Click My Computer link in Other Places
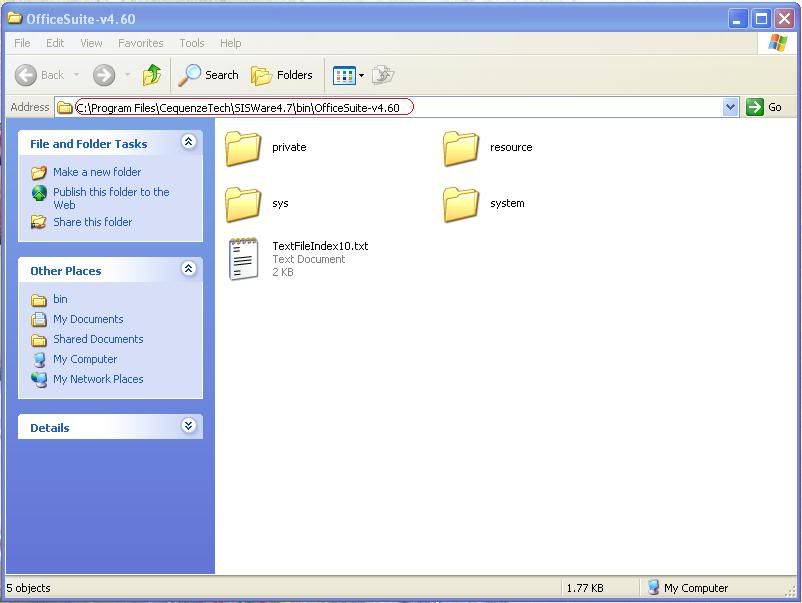Image resolution: width=802 pixels, height=603 pixels. (x=85, y=359)
